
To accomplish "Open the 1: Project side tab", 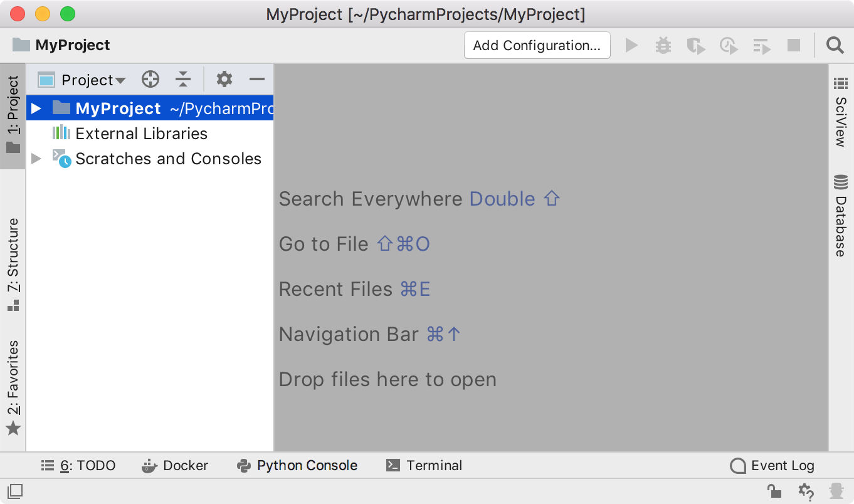I will 13,116.
